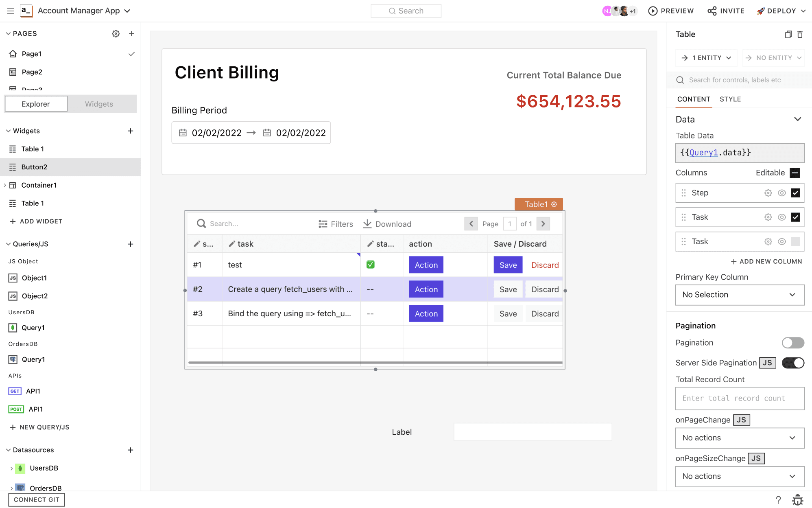Click the table Download icon
Image resolution: width=812 pixels, height=508 pixels.
[367, 224]
